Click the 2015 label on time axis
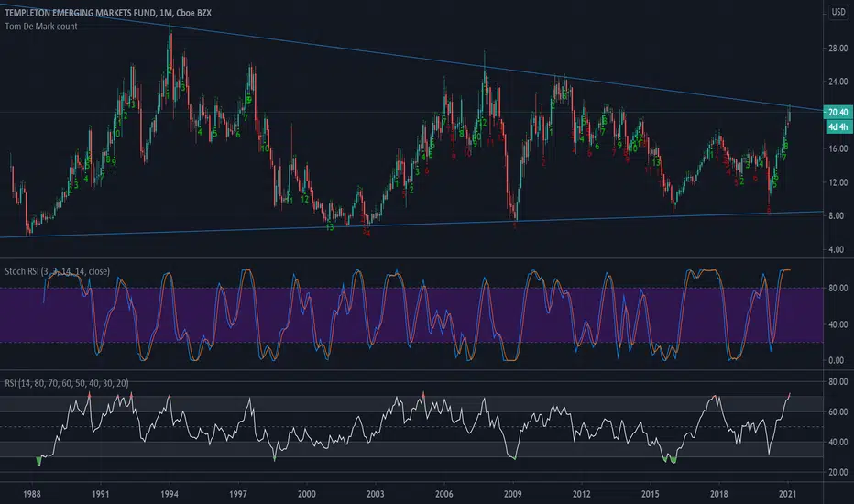 pyautogui.click(x=650, y=494)
